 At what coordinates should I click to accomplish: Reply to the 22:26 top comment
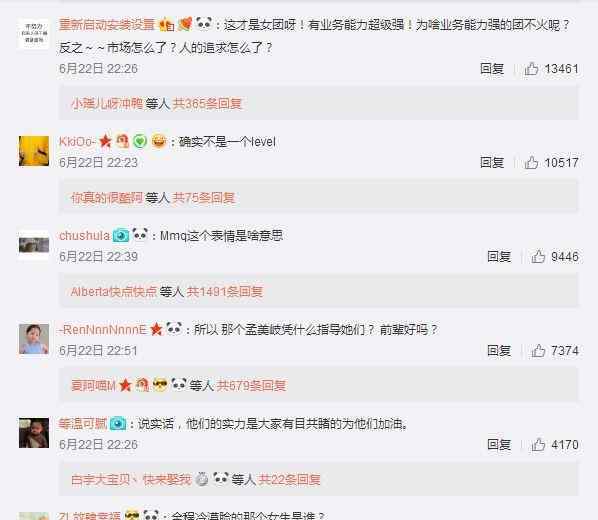coord(492,69)
